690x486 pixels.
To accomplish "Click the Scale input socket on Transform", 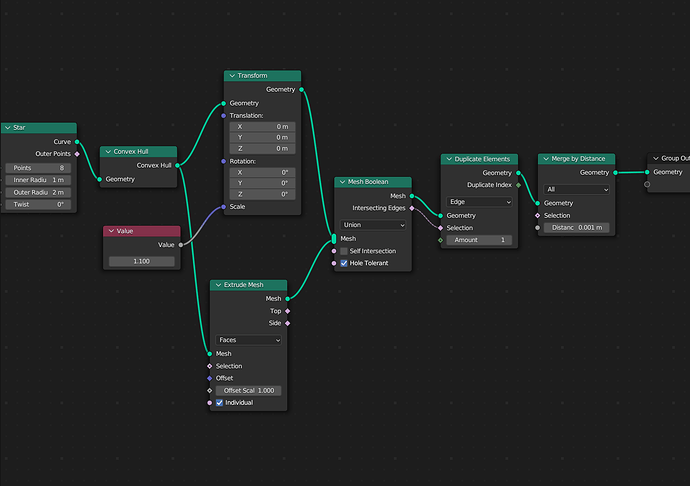I will (x=224, y=207).
